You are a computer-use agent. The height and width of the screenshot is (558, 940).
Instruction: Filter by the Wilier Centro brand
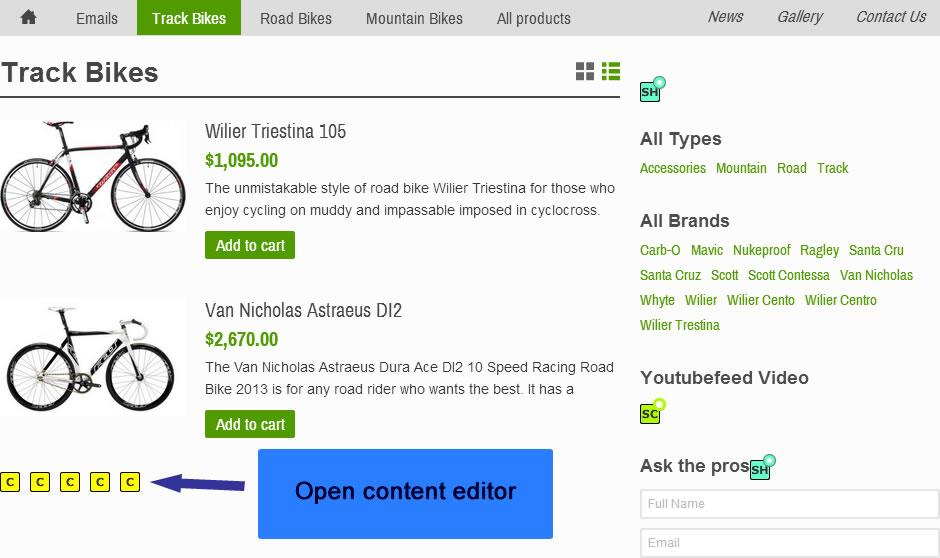tap(840, 300)
